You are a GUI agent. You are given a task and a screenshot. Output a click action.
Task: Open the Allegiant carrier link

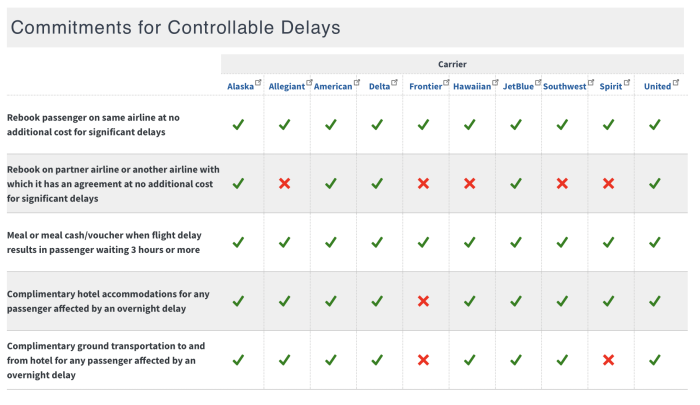click(287, 87)
